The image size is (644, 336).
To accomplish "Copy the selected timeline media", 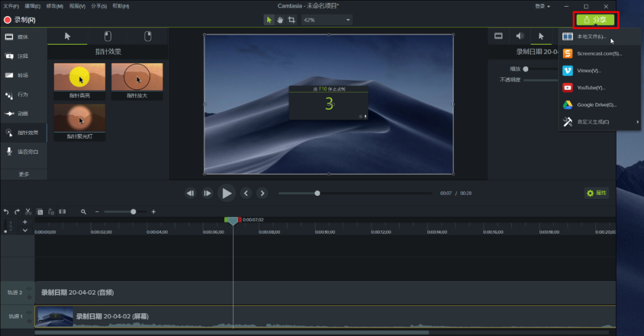I will click(40, 211).
